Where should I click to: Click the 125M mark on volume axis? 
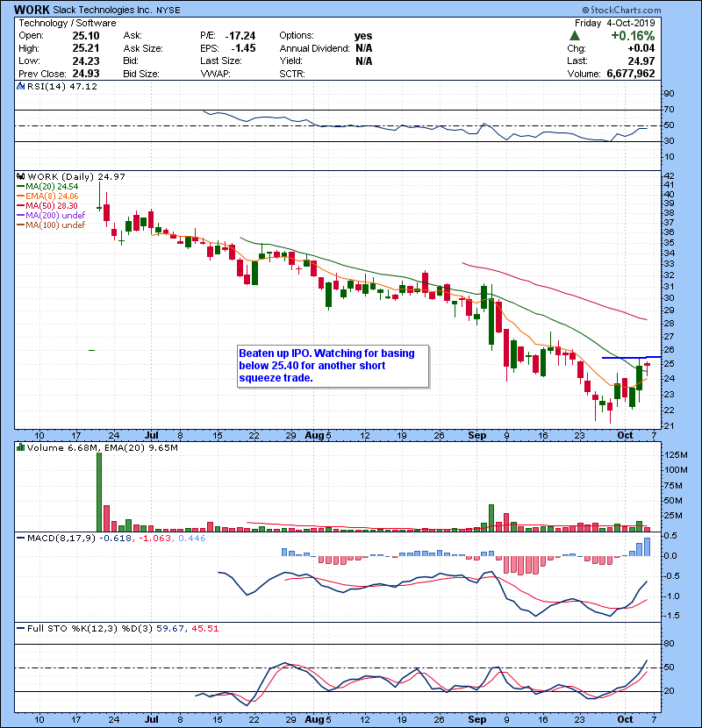click(676, 454)
